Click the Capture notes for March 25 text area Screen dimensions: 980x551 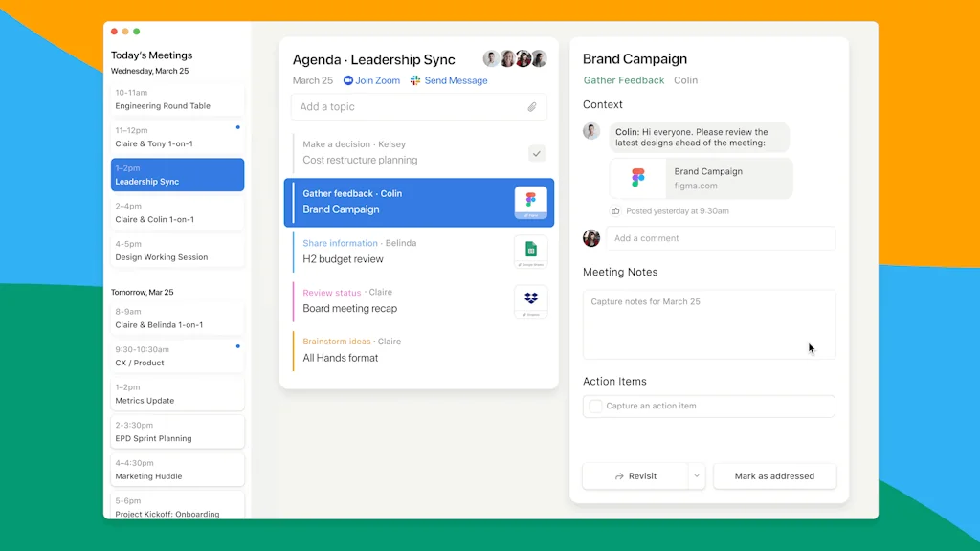[708, 325]
